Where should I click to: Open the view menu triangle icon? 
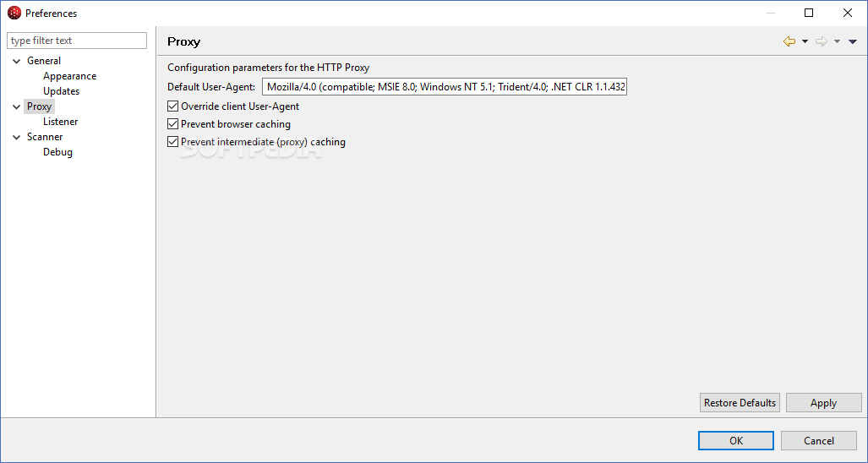(853, 41)
